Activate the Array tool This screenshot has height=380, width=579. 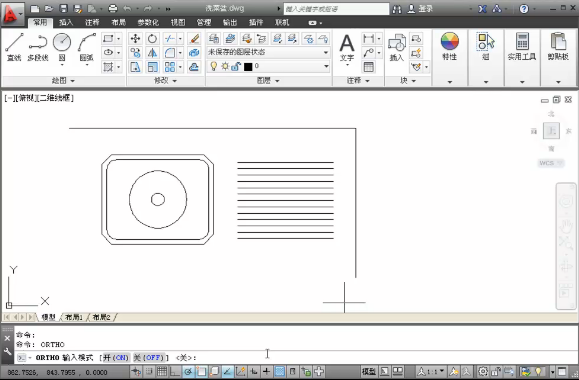[x=169, y=67]
